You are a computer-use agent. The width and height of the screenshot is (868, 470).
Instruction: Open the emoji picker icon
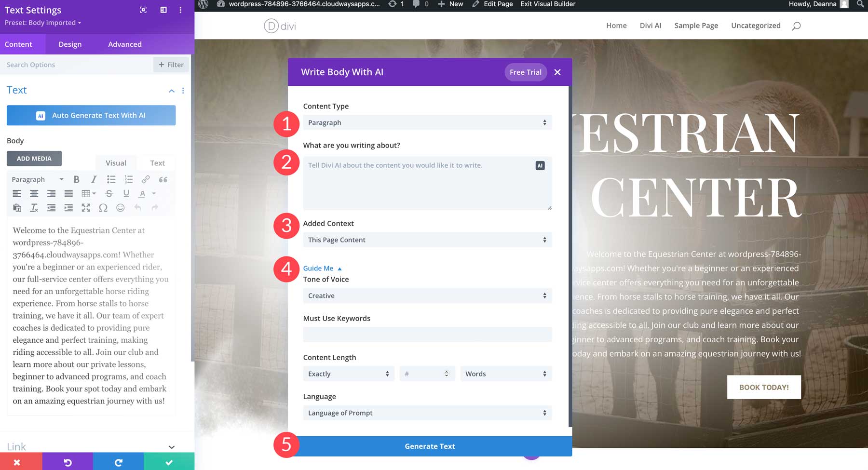(121, 208)
